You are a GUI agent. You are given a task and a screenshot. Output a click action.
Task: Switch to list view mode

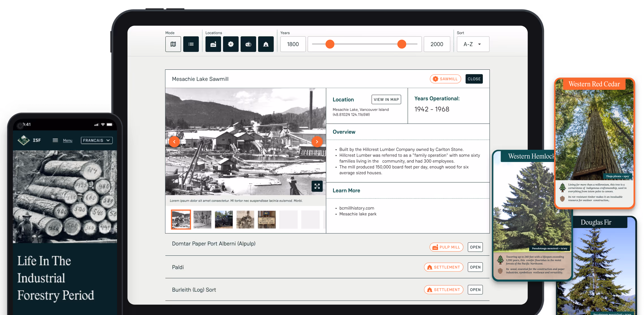point(191,44)
